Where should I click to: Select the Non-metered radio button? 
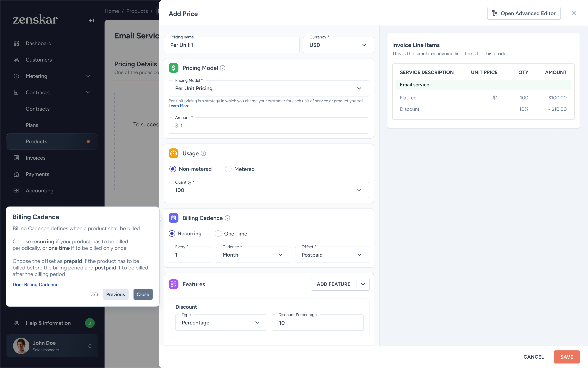pos(173,169)
